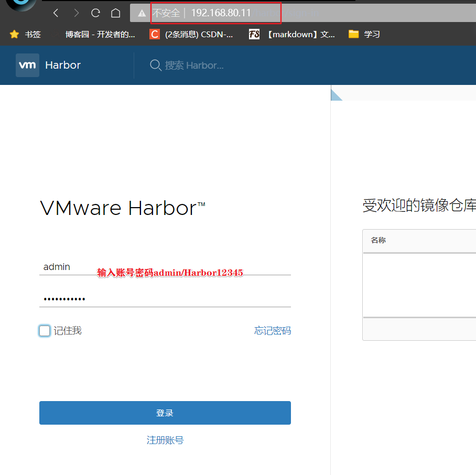Click the Harbor title text in header
476x475 pixels.
pos(63,65)
